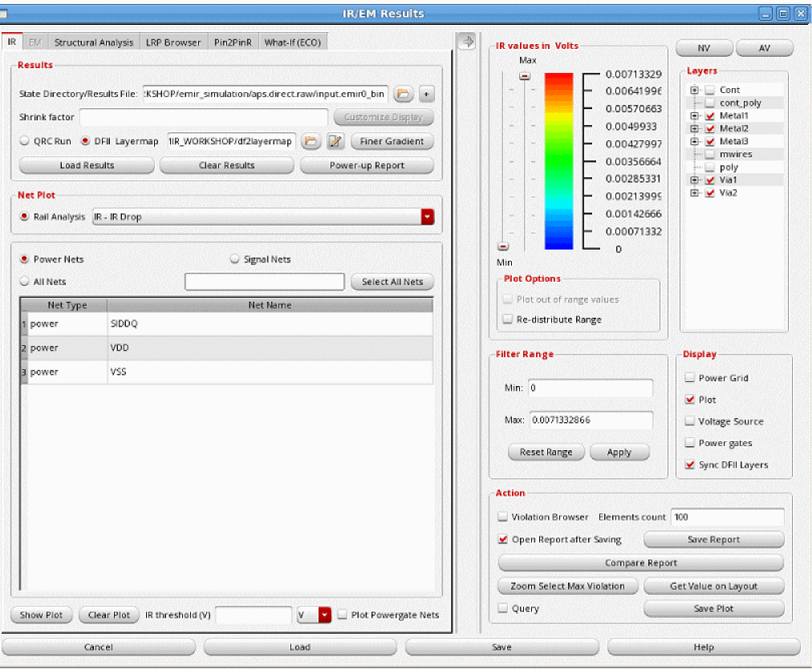Click the Power-up Report button

367,165
